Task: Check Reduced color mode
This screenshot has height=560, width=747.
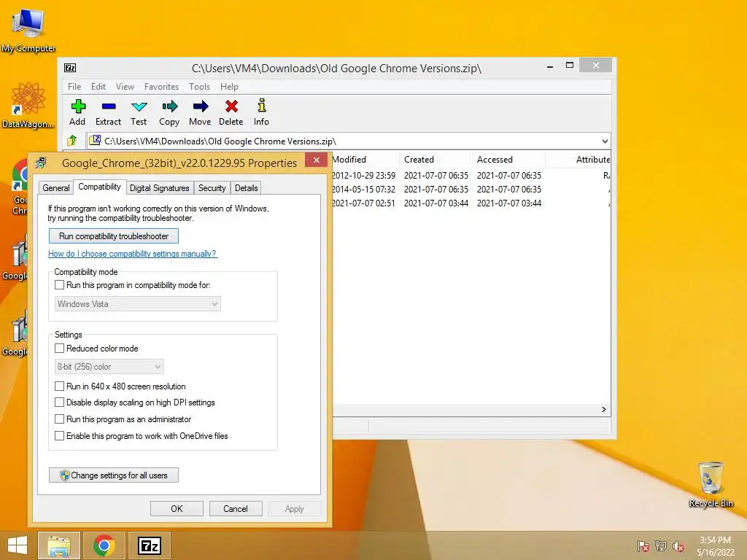Action: click(x=60, y=348)
